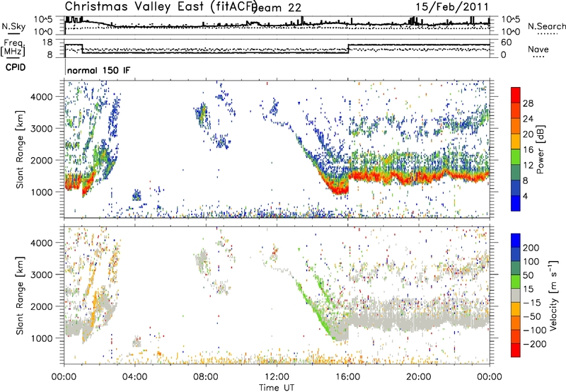Click the Power [dB] colorbar label

click(x=540, y=149)
